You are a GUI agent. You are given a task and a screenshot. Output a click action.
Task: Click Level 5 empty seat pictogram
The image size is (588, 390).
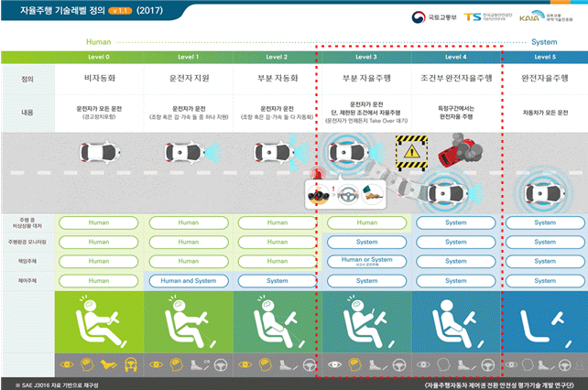[x=546, y=326]
